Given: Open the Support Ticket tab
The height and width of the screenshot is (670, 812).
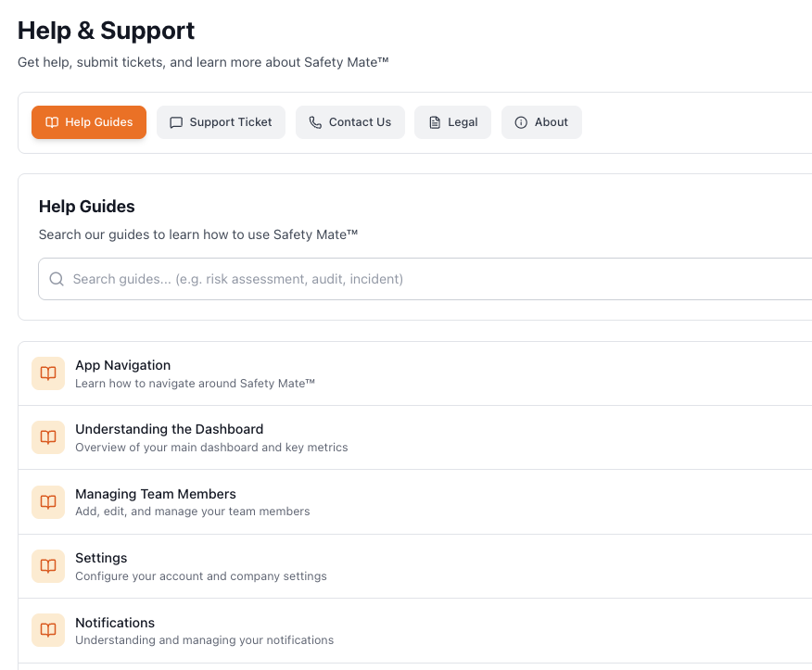Looking at the screenshot, I should pyautogui.click(x=222, y=122).
